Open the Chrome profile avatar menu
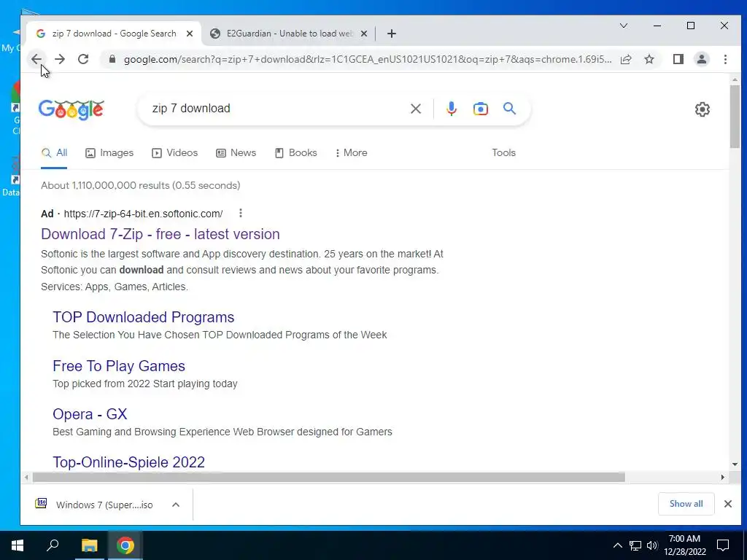Viewport: 747px width, 560px height. click(702, 59)
